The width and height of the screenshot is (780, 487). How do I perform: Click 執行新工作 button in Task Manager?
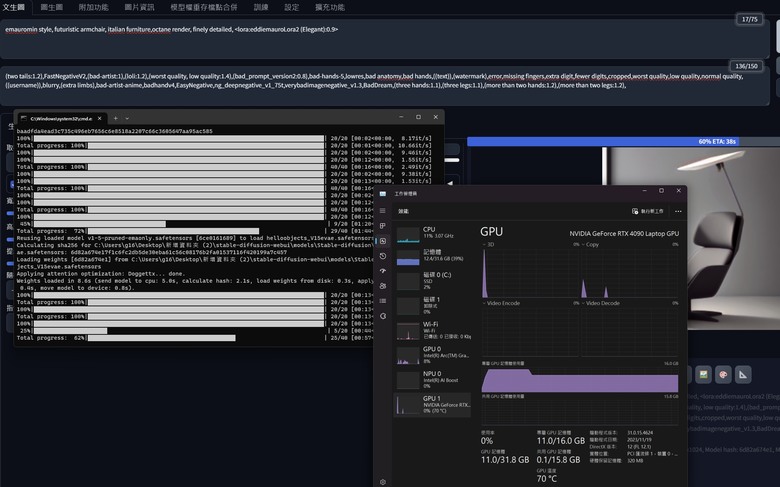pos(648,211)
